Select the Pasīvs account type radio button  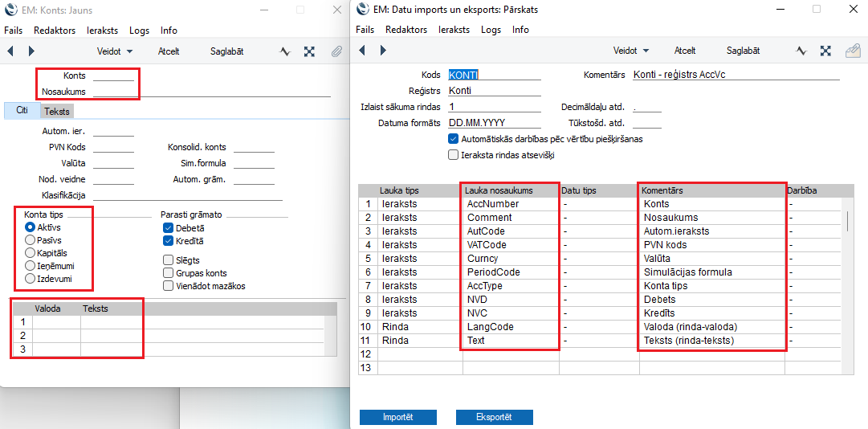coord(31,240)
